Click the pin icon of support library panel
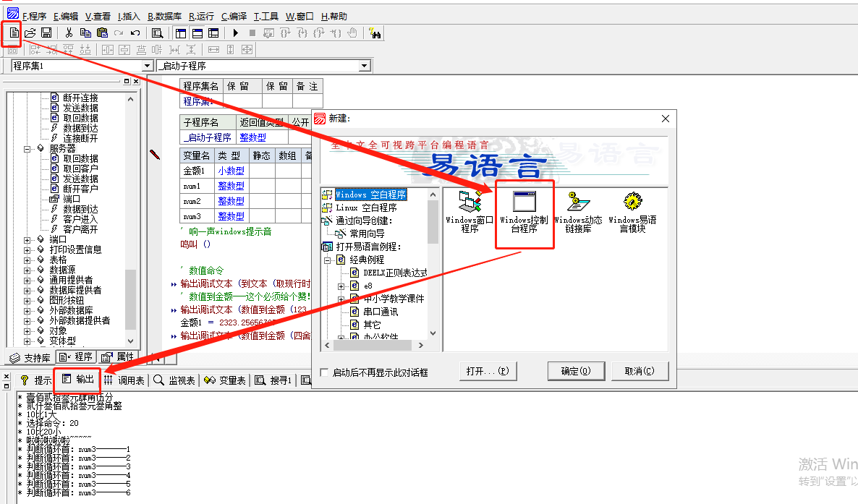The image size is (858, 504). click(x=127, y=81)
